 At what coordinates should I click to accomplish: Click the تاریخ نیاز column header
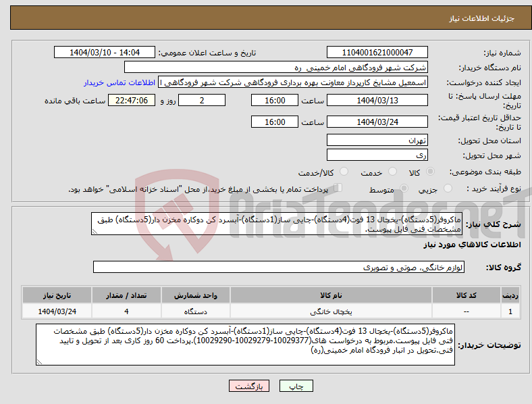(57, 295)
